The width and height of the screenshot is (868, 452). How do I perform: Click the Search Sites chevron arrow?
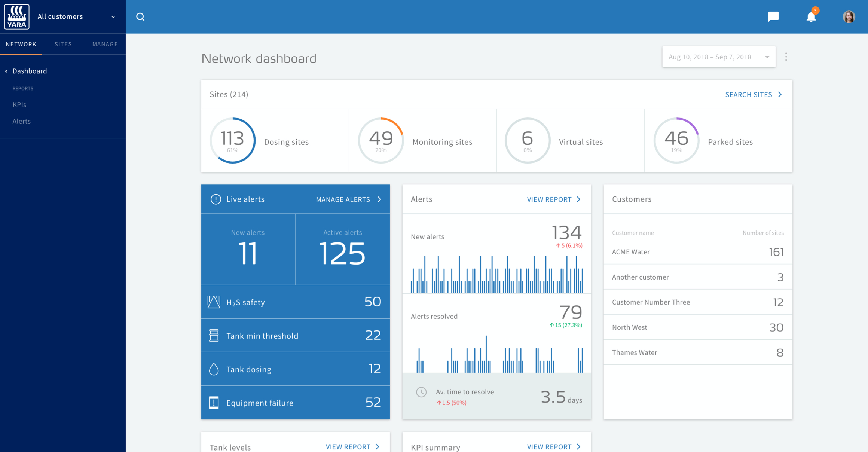(780, 95)
